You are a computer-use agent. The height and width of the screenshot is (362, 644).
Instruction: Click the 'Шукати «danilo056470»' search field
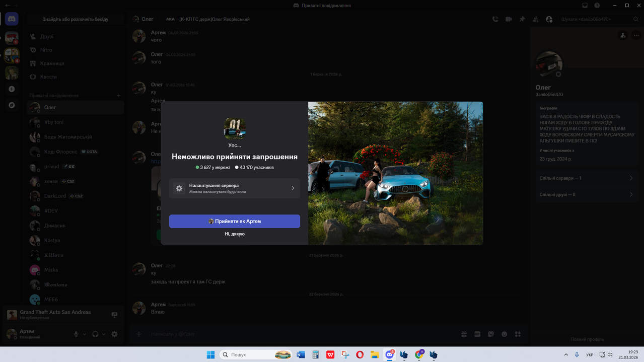pos(599,19)
